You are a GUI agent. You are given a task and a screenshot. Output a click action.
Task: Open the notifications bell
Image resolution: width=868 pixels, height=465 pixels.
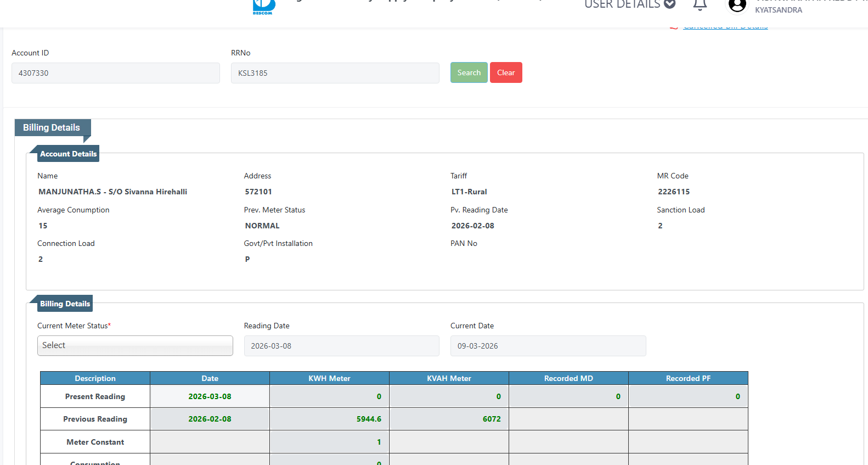(700, 5)
